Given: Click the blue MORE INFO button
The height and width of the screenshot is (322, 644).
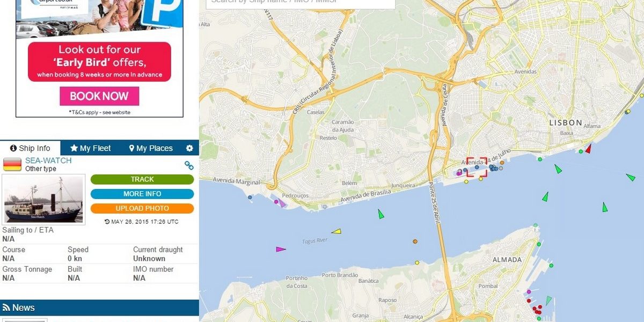Looking at the screenshot, I should (142, 194).
